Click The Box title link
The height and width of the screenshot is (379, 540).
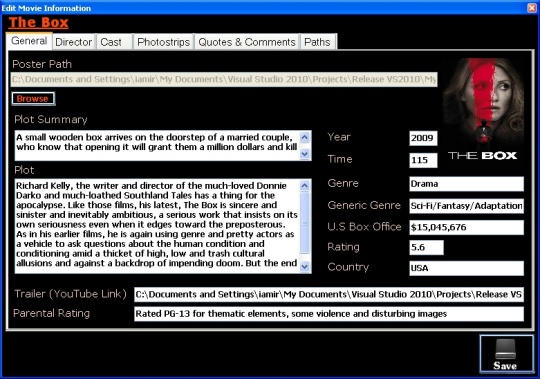tap(38, 22)
